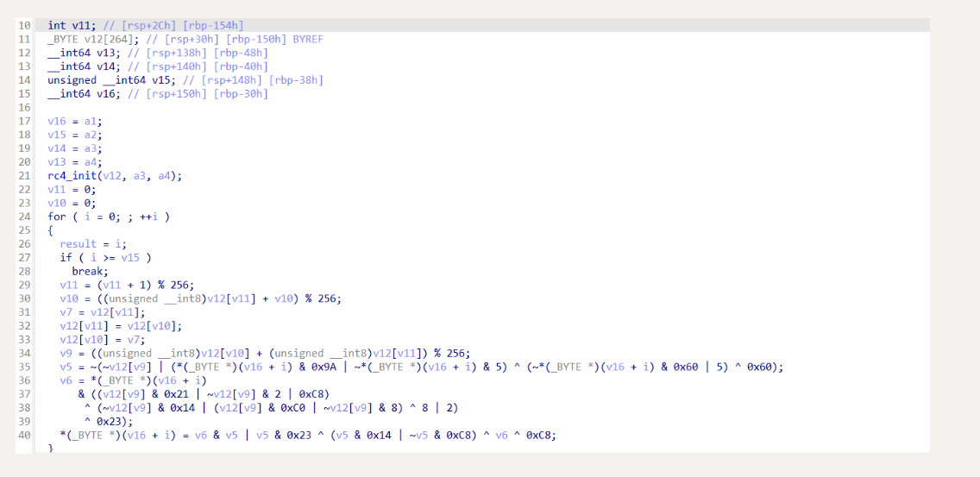Click the 'v12[v10] = v7;' statement
The image size is (980, 477).
(x=103, y=340)
